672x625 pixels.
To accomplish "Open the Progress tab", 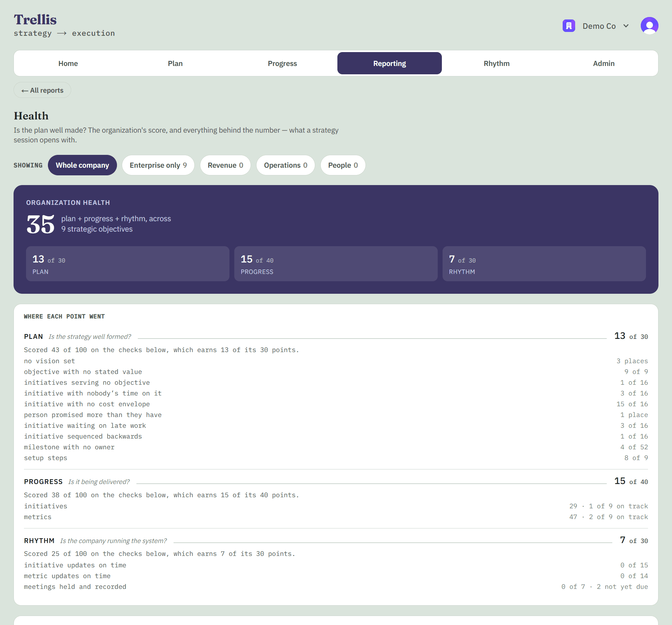I will click(x=283, y=64).
